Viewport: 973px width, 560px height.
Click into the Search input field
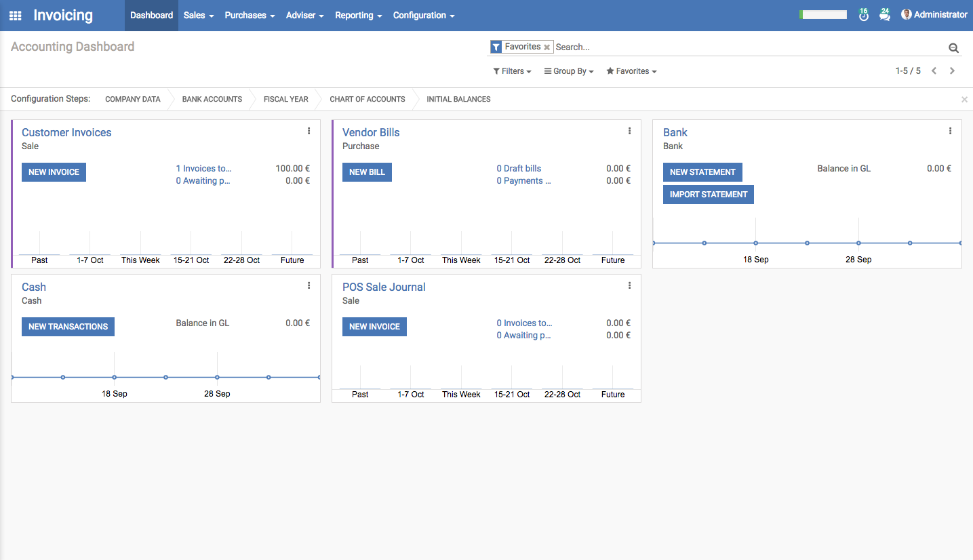tap(746, 47)
